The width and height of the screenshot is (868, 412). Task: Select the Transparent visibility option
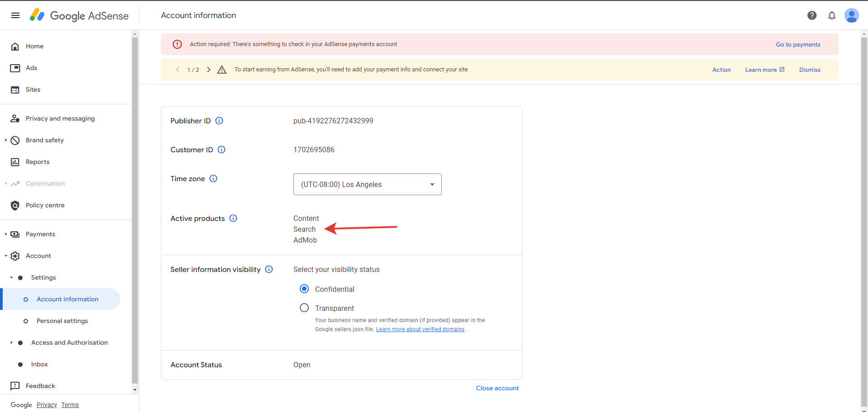tap(304, 308)
